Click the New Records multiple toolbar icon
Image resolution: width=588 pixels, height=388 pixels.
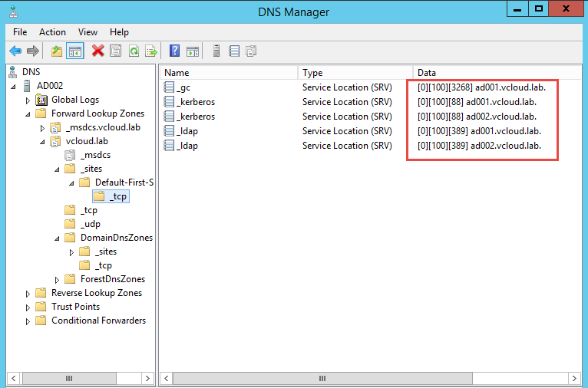[251, 51]
